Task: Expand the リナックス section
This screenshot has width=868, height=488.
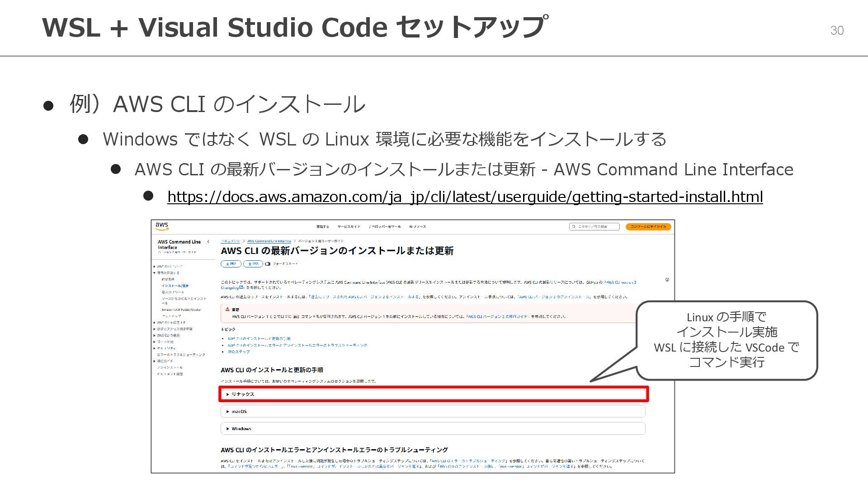Action: (433, 394)
